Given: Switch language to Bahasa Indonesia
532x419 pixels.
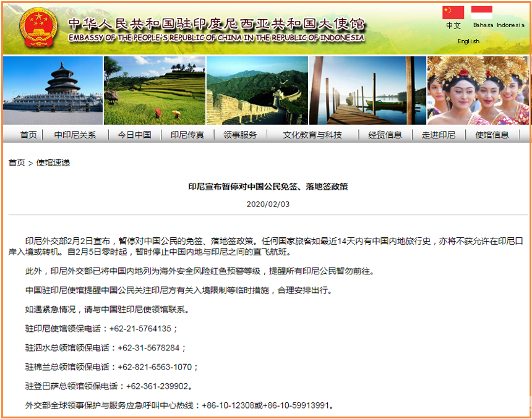Looking at the screenshot, I should (499, 25).
